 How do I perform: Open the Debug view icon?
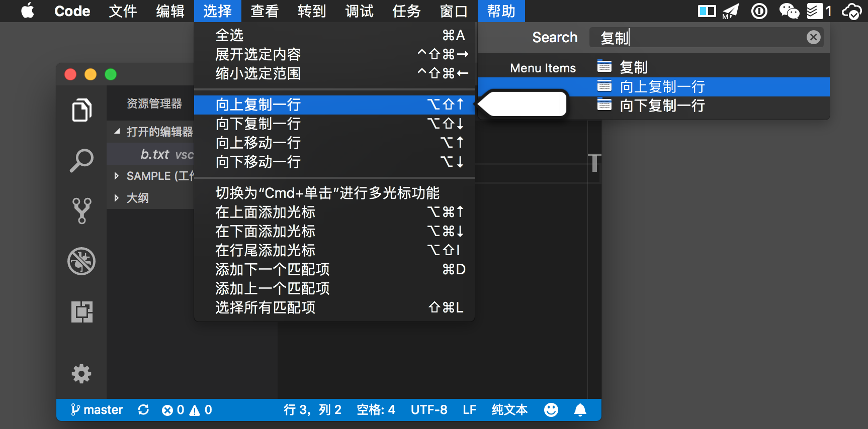[x=81, y=261]
